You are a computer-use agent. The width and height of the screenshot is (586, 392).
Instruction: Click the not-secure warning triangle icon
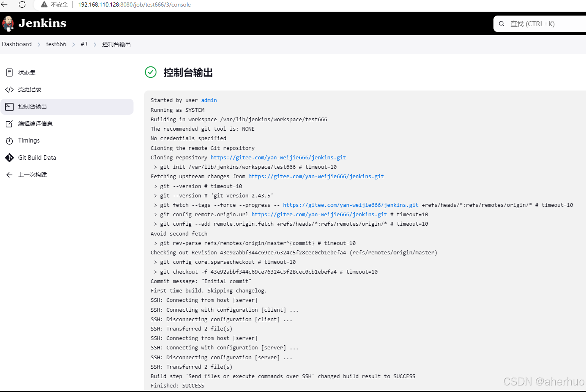(x=44, y=5)
